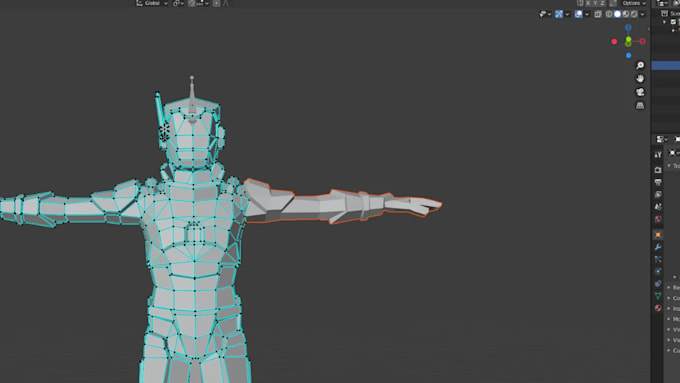Open the Object Constraints properties tab
Viewport: 680px width, 383px height.
click(x=658, y=283)
